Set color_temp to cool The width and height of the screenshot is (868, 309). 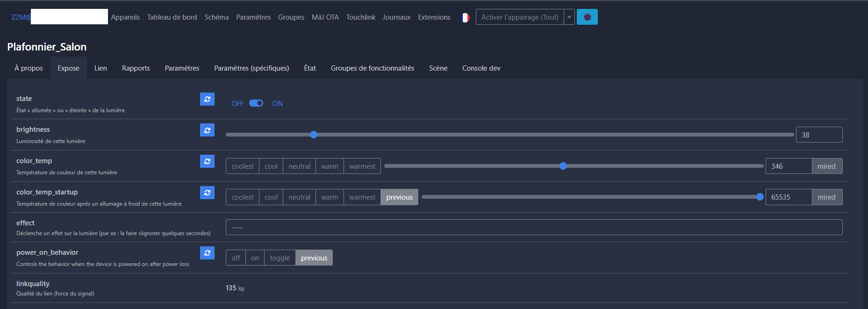click(x=271, y=166)
